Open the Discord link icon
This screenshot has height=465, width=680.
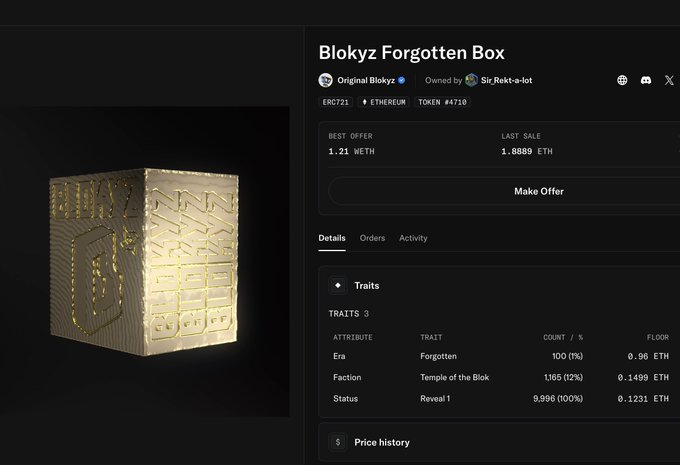click(646, 80)
